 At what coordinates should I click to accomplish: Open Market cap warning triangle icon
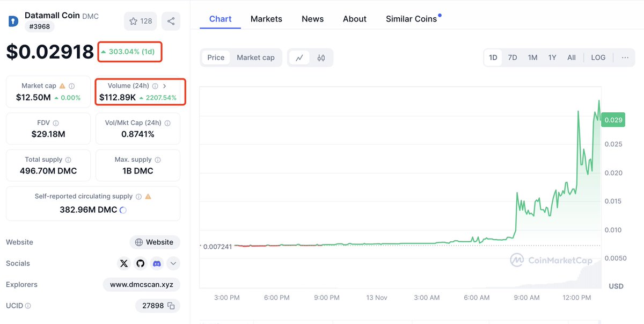tap(62, 86)
